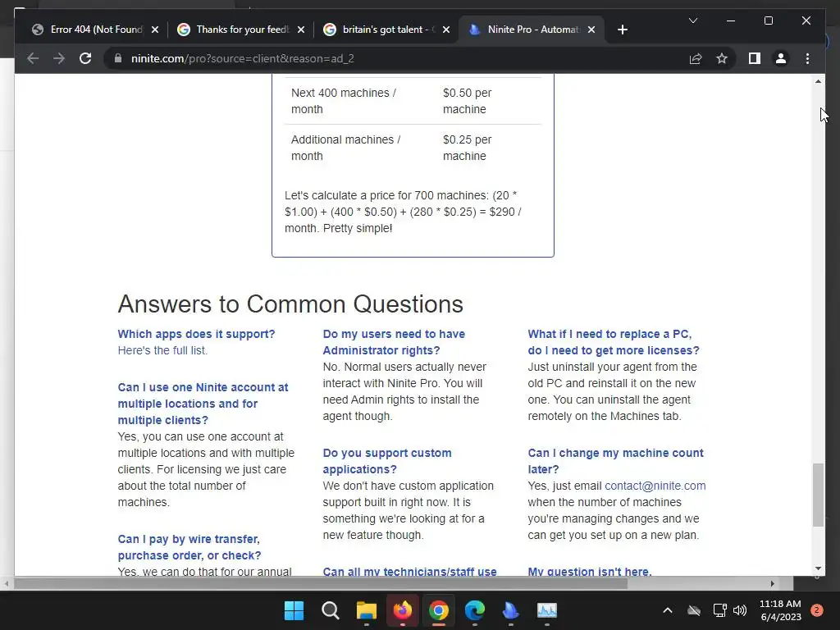The width and height of the screenshot is (840, 630).
Task: Click the scroll down arrow
Action: pyautogui.click(x=818, y=568)
